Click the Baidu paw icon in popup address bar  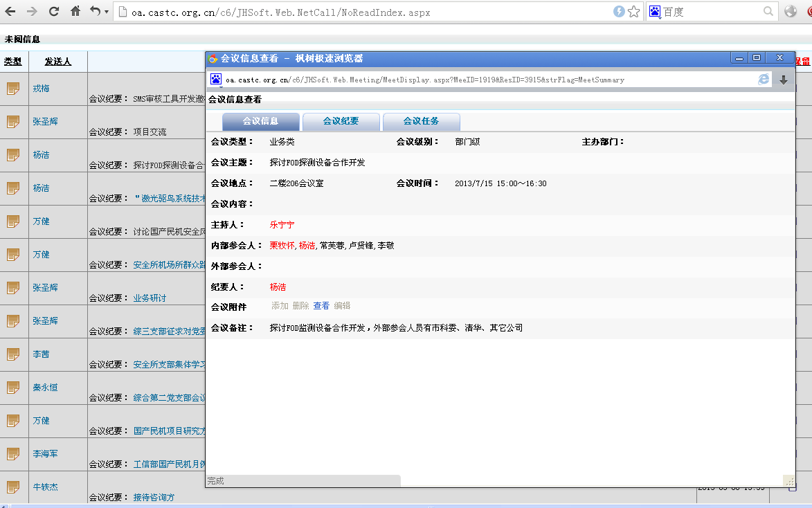pyautogui.click(x=216, y=79)
